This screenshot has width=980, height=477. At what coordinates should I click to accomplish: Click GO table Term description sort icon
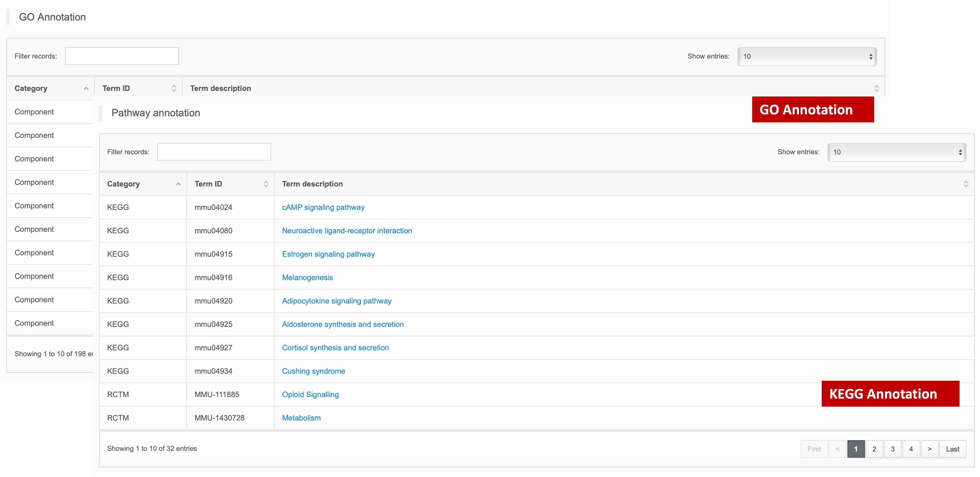coord(876,88)
